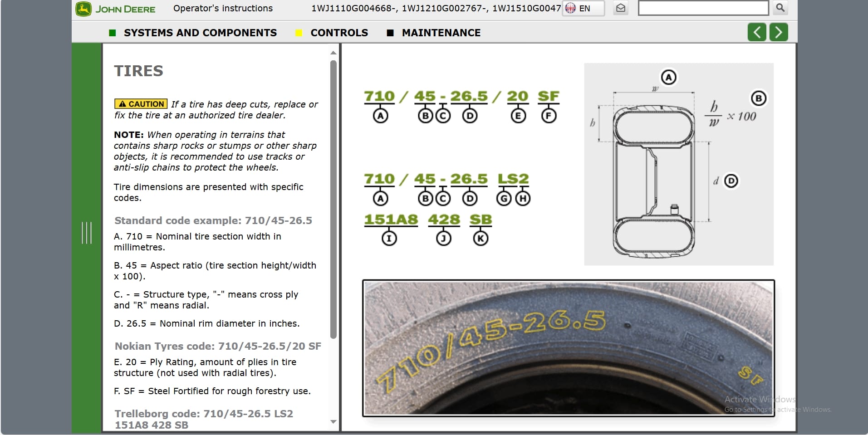Click the 151A8 code text

(391, 220)
